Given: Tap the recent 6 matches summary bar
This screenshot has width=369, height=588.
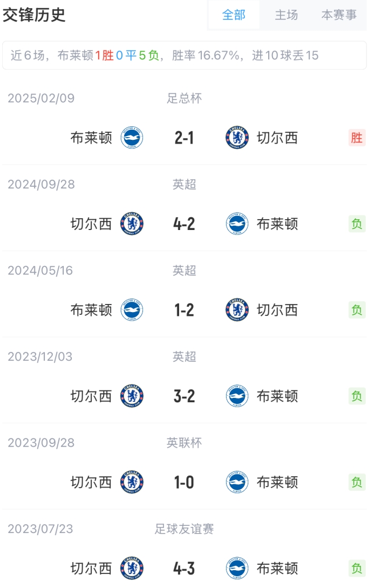Looking at the screenshot, I should [x=184, y=56].
